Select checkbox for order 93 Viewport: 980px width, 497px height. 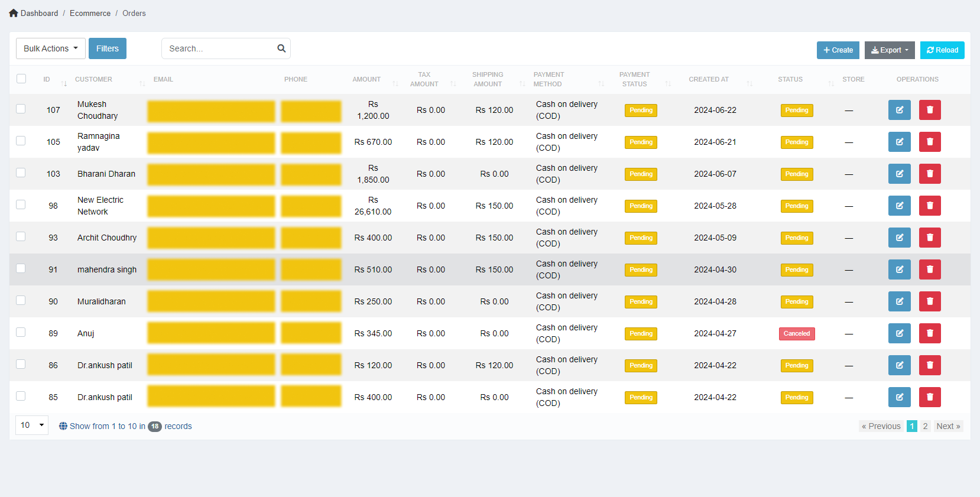click(x=21, y=236)
